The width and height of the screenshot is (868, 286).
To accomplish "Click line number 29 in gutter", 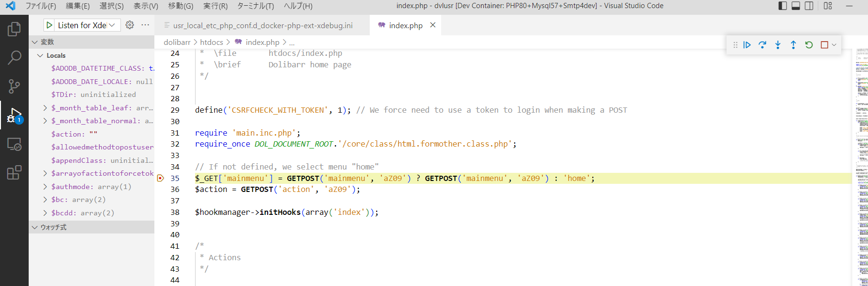I will [x=175, y=110].
